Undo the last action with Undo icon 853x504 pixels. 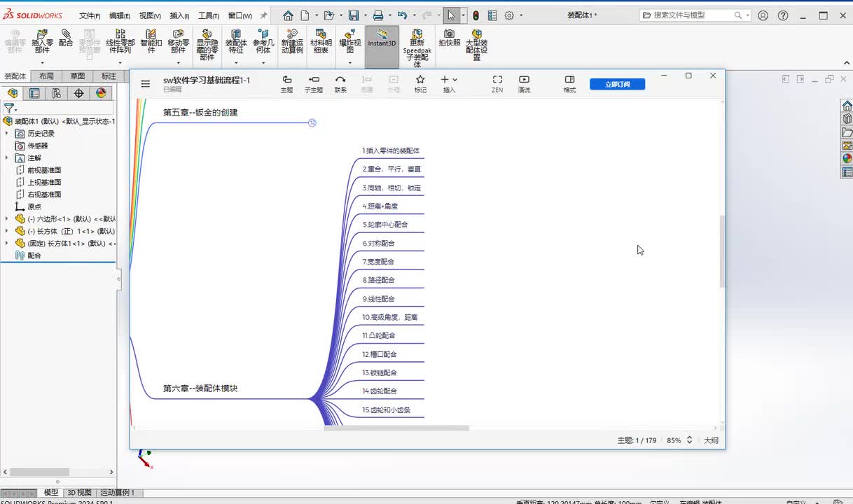click(402, 15)
